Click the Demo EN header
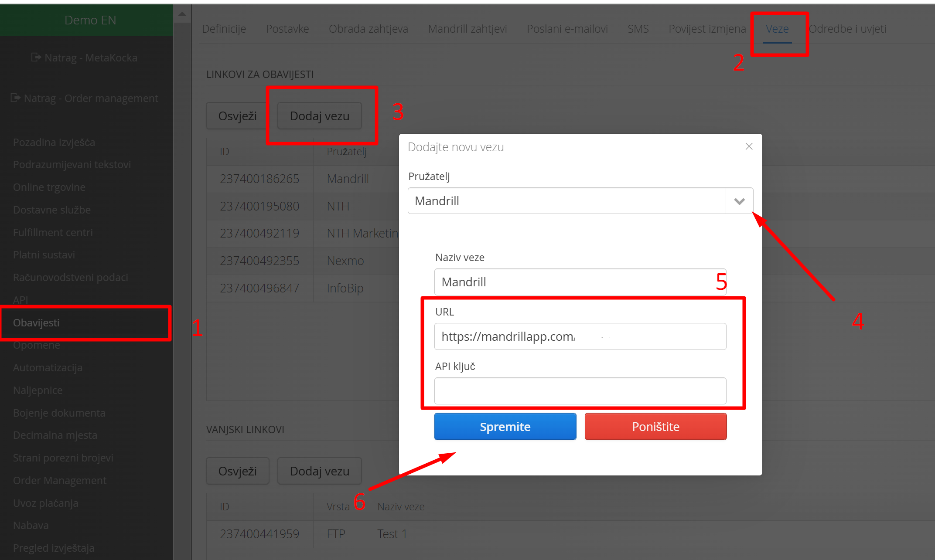Viewport: 935px width, 560px height. [90, 20]
